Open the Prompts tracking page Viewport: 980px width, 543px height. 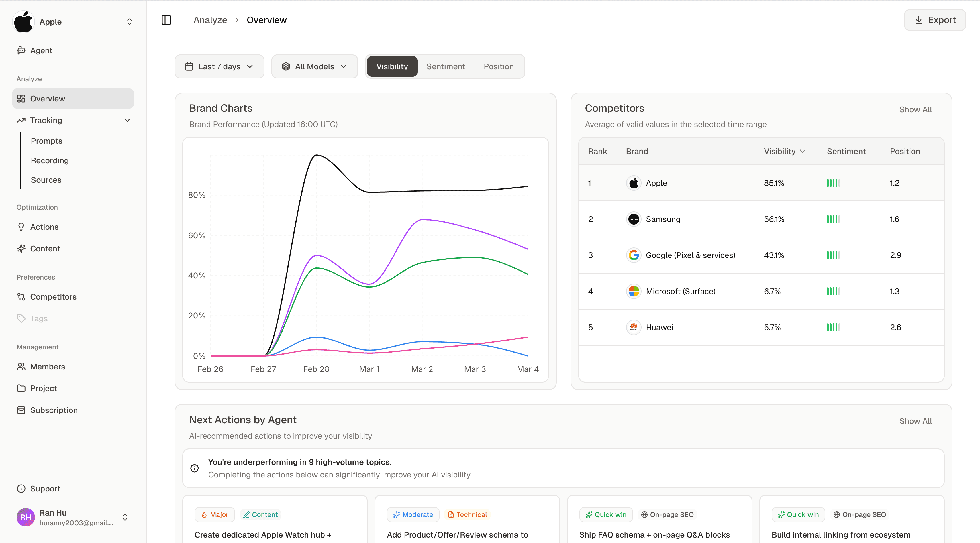(x=46, y=141)
